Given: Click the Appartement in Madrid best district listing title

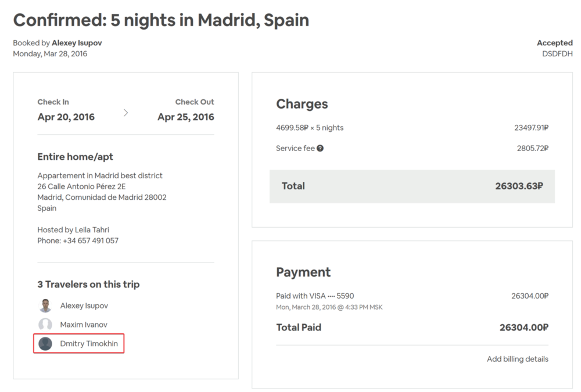Looking at the screenshot, I should [x=100, y=175].
